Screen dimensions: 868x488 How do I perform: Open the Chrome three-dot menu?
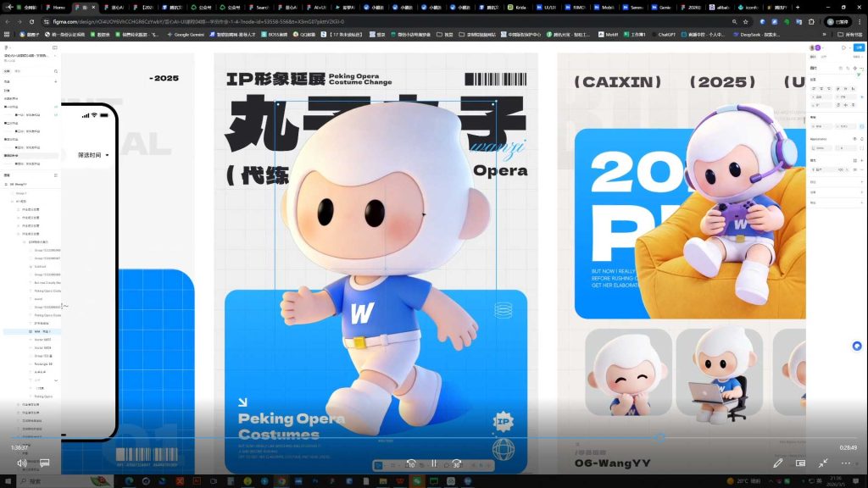[x=861, y=21]
